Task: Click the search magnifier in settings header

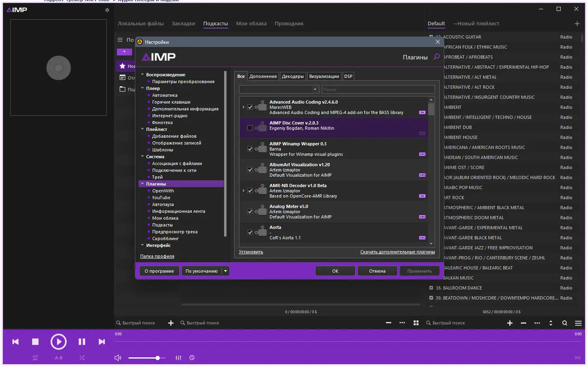Action: coord(437,57)
